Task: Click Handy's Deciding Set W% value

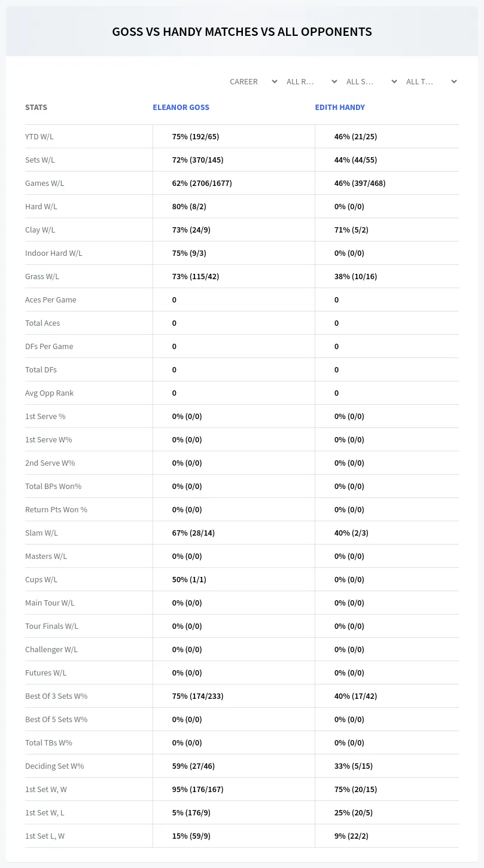Action: [x=354, y=766]
